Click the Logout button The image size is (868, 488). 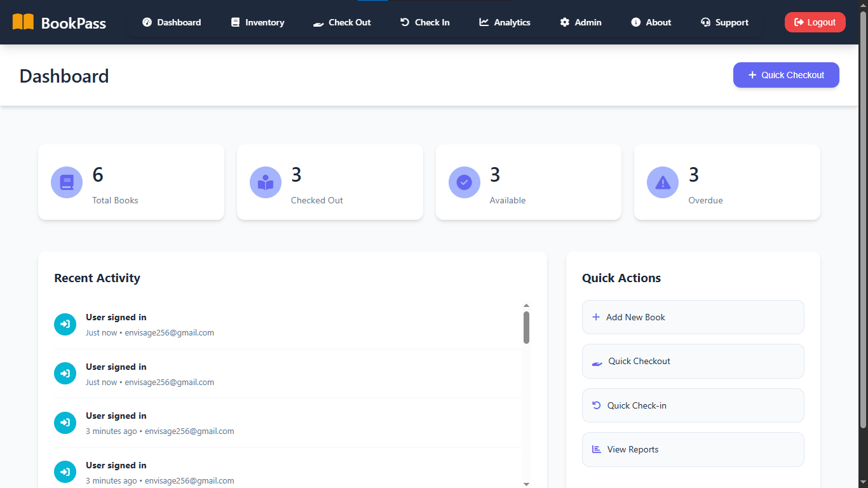[815, 22]
